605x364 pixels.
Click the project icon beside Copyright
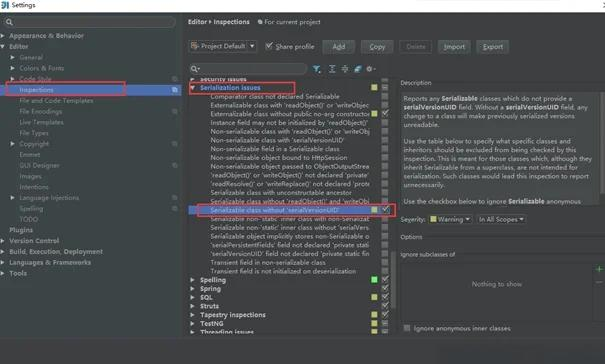click(175, 144)
